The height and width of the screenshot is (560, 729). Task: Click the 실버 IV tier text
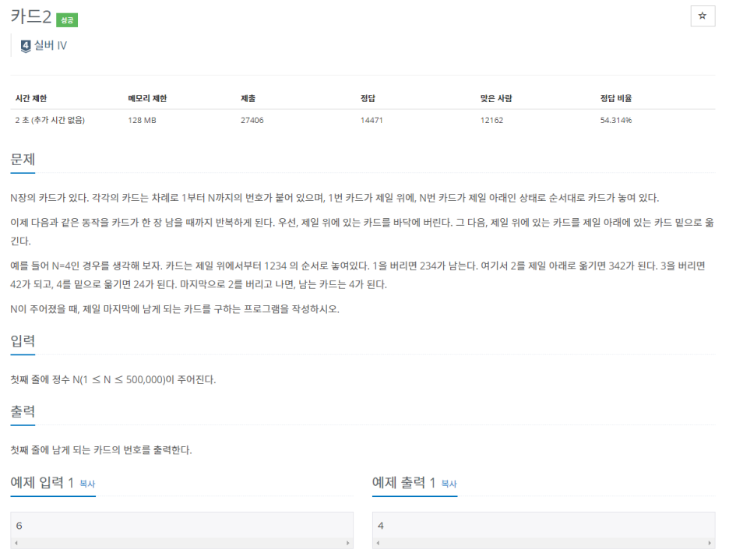coord(51,46)
